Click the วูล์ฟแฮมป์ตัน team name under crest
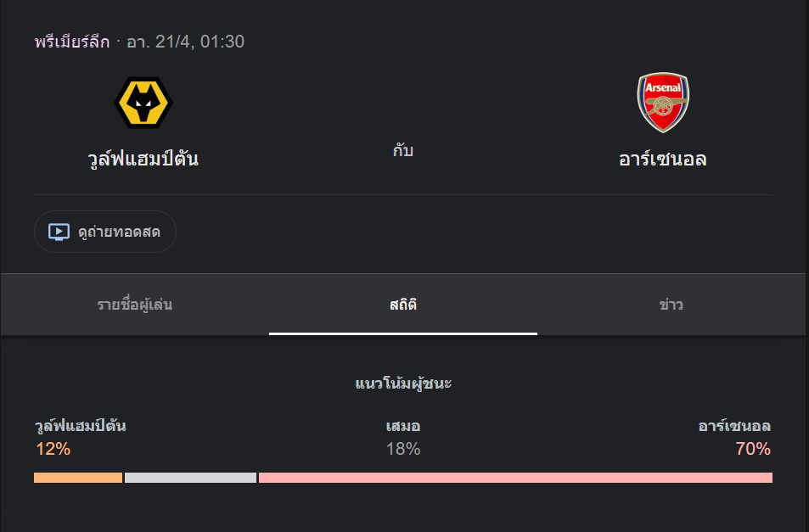Image resolution: width=809 pixels, height=532 pixels. [143, 159]
